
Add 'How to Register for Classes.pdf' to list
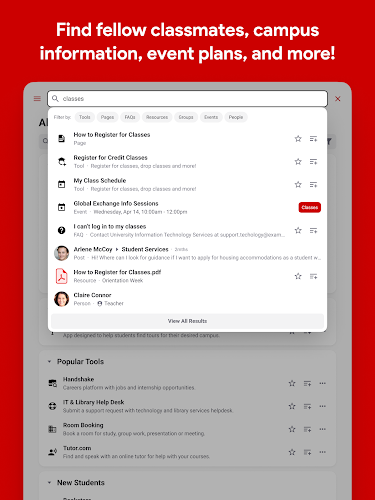point(313,276)
